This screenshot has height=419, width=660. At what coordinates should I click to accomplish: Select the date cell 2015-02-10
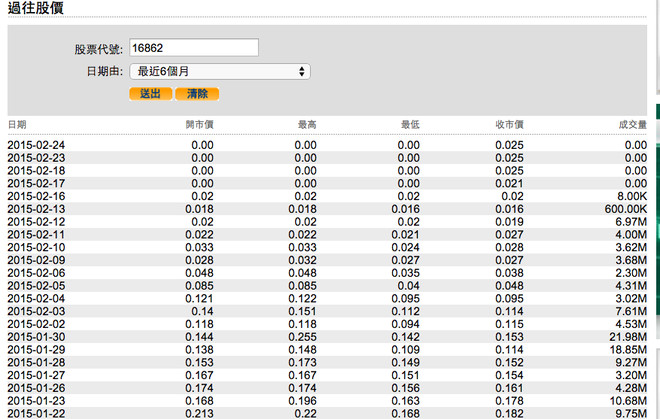click(36, 247)
